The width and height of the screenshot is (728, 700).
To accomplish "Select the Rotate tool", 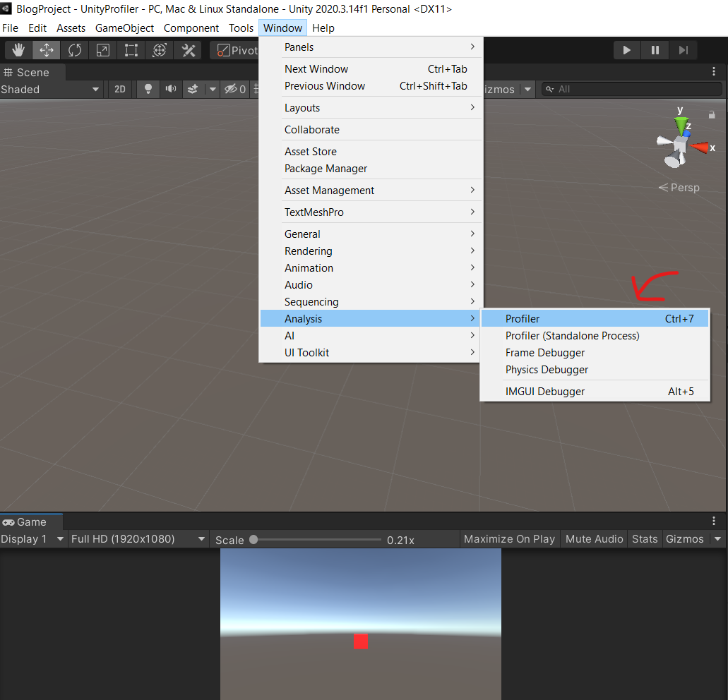I will tap(75, 50).
